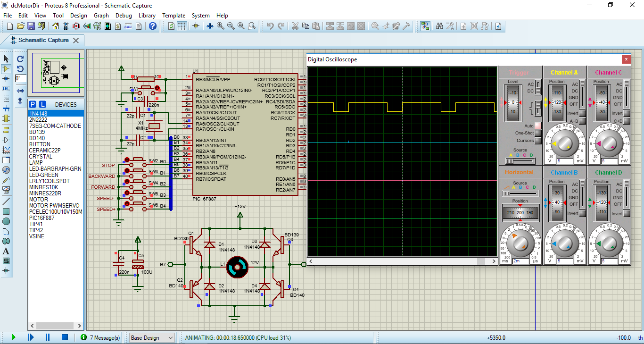Image resolution: width=644 pixels, height=344 pixels.
Task: Toggle the grid display icon
Action: click(182, 26)
